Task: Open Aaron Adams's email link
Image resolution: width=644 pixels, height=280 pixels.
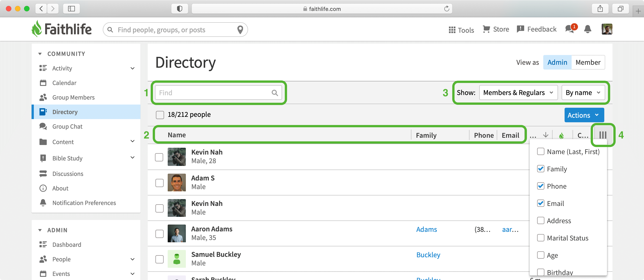Action: pos(510,229)
